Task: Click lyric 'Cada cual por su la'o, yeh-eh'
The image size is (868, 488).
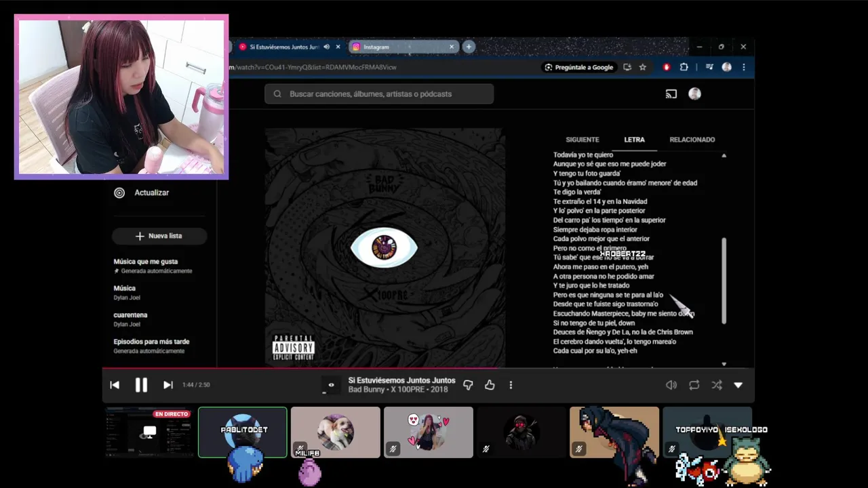Action: [595, 351]
